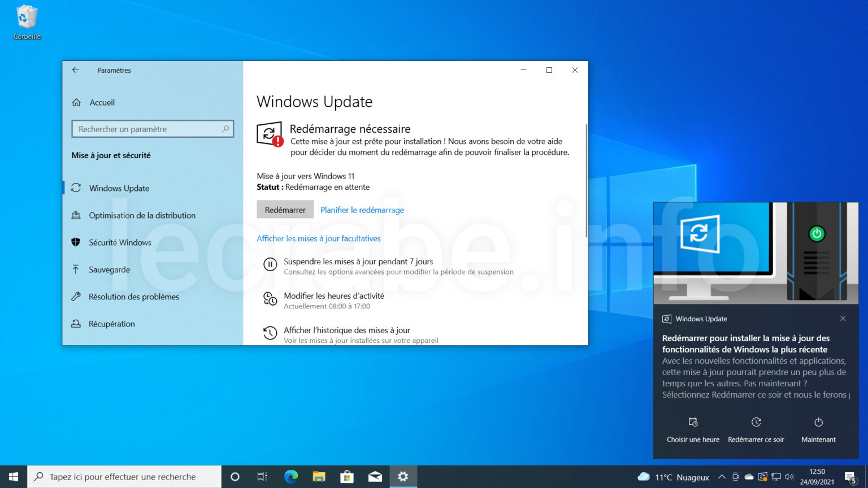Dismiss the Windows Update notification
Screen dimensions: 868x488
tap(843, 318)
